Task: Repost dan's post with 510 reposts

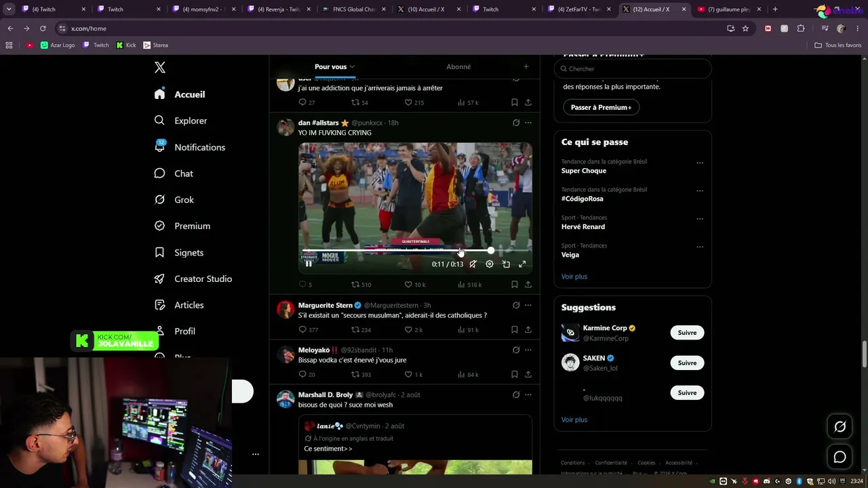Action: (x=361, y=285)
